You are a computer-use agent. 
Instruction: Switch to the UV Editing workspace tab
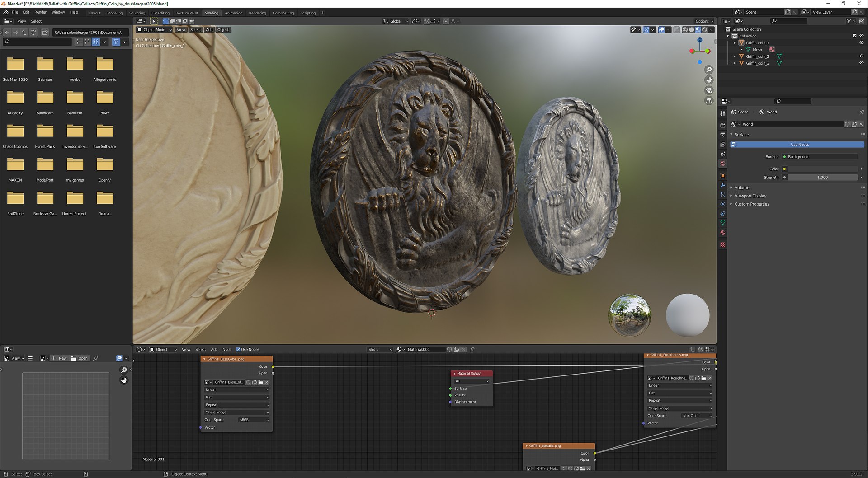point(160,13)
